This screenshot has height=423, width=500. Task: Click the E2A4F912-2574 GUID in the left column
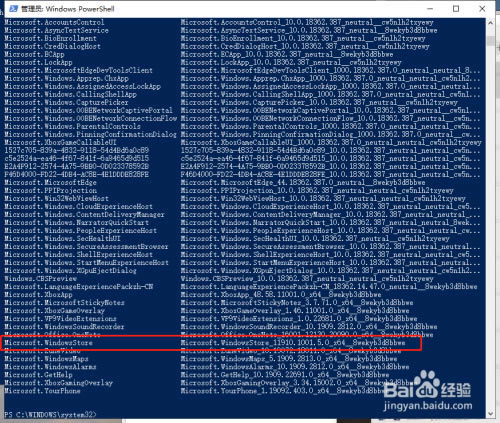pyautogui.click(x=76, y=166)
